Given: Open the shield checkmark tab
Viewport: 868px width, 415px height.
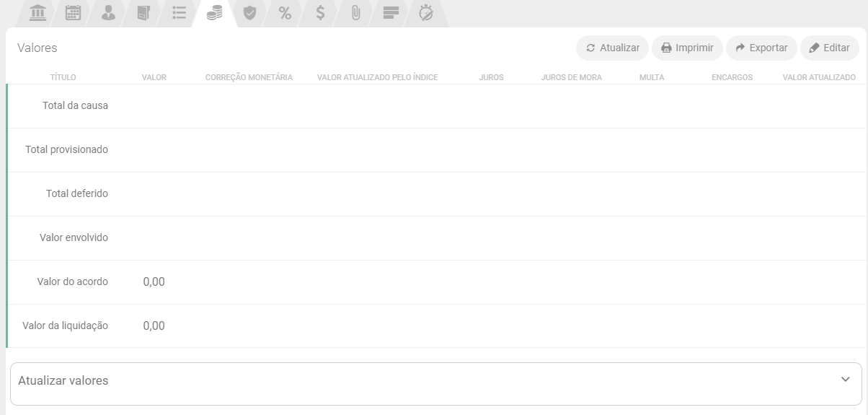Looking at the screenshot, I should tap(249, 12).
